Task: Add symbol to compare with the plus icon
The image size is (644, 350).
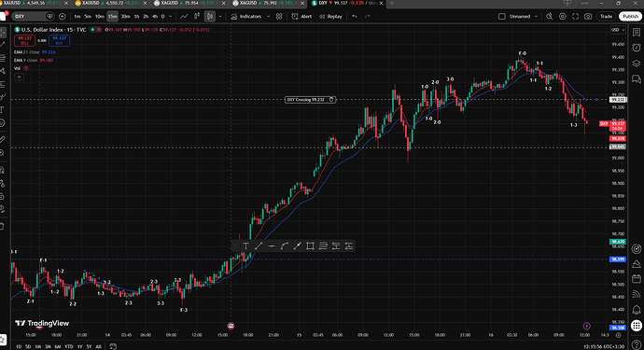Action: [62, 17]
